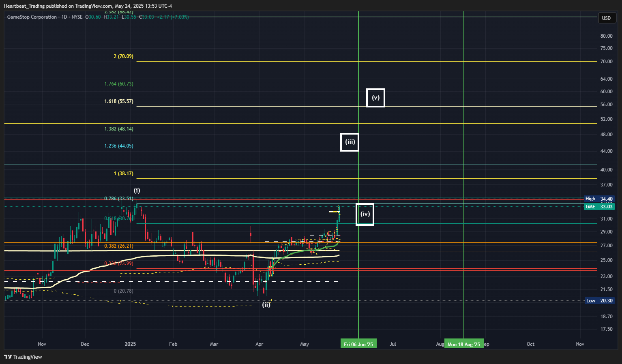Click the Mon 18 Aug '25 date marker
Screen dimensions: 622x364
[x=464, y=344]
